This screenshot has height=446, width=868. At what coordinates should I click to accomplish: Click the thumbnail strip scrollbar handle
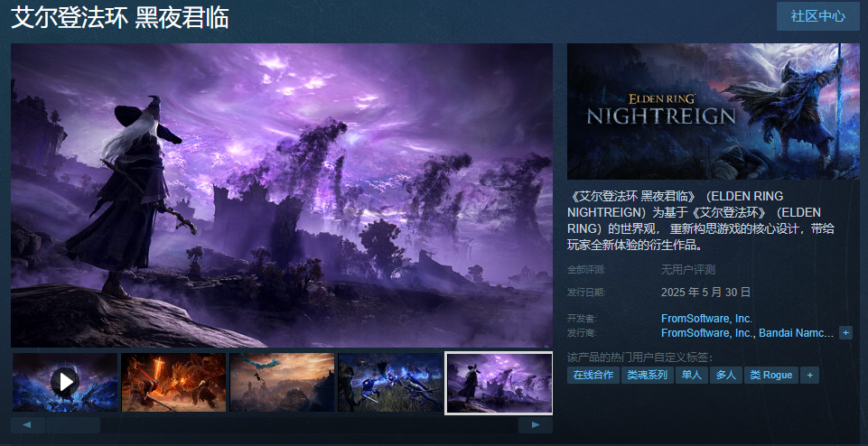pyautogui.click(x=73, y=425)
